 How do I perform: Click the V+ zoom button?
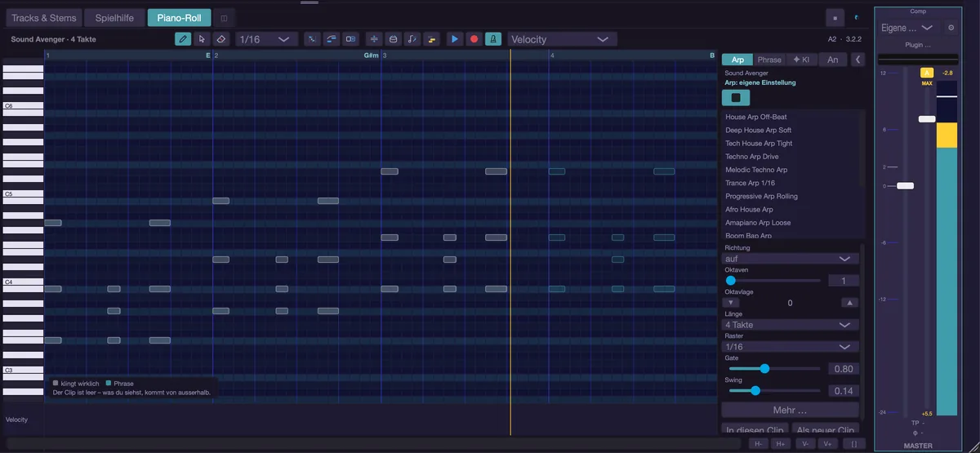pos(828,444)
